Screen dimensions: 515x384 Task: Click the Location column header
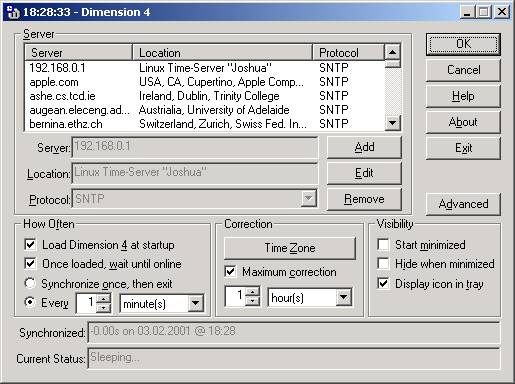click(x=222, y=53)
